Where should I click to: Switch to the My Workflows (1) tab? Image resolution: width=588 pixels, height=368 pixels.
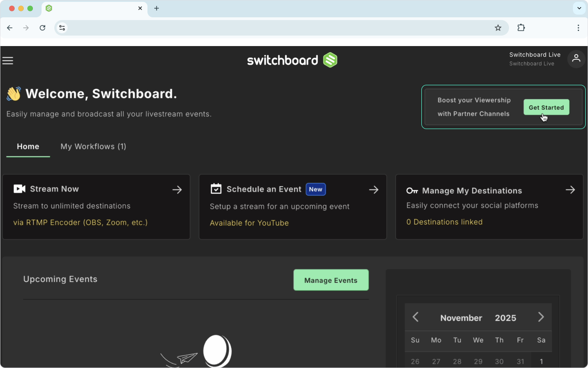tap(94, 146)
